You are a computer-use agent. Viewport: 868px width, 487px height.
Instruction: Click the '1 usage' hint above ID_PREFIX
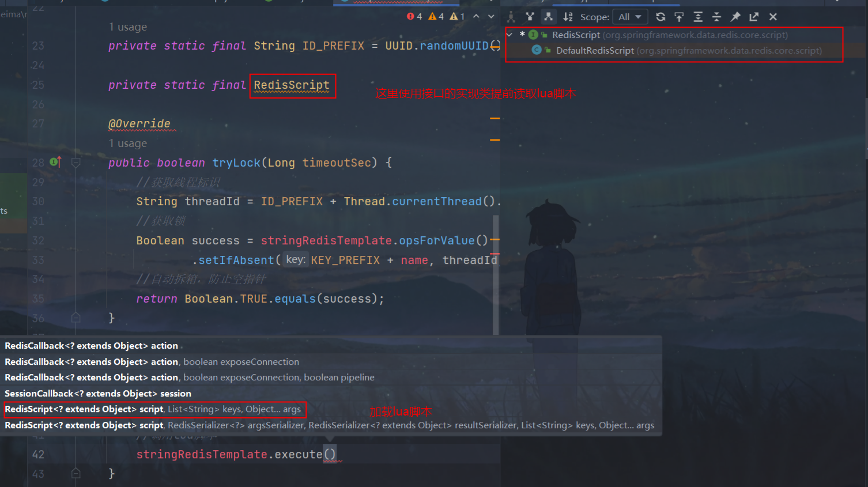coord(128,27)
